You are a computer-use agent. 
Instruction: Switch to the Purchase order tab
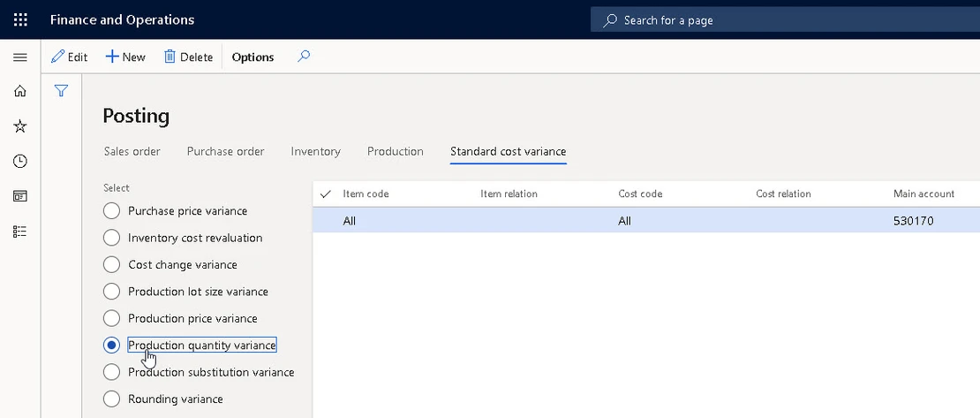pyautogui.click(x=226, y=151)
